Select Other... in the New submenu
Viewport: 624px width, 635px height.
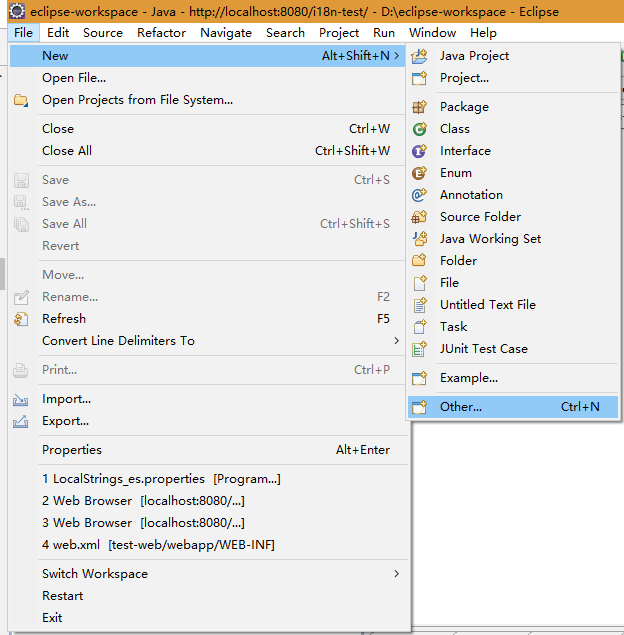pos(513,407)
